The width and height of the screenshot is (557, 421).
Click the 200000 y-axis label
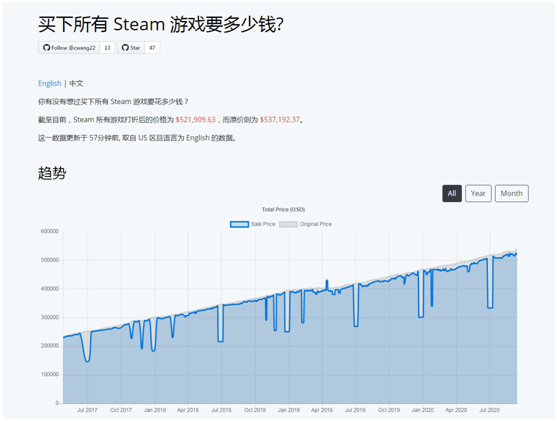[50, 346]
